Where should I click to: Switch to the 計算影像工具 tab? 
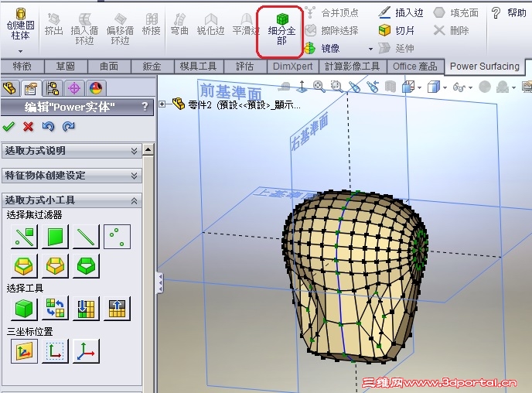tap(353, 67)
